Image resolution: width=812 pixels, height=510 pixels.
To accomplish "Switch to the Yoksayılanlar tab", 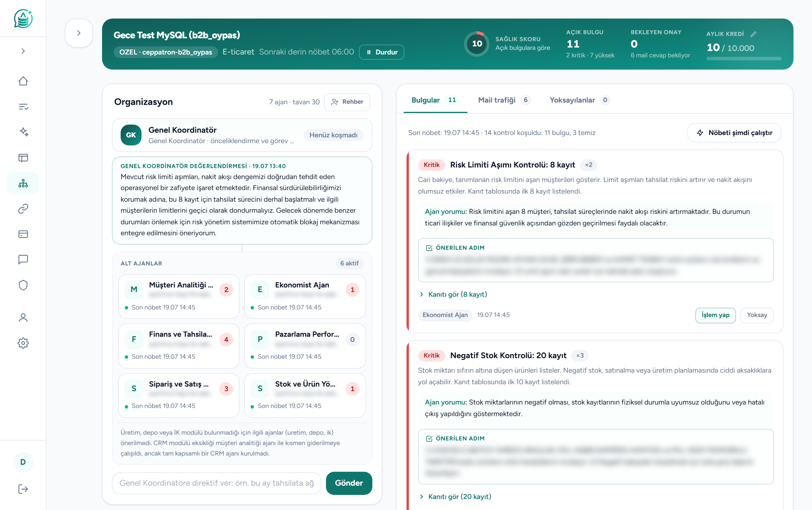I will point(580,100).
